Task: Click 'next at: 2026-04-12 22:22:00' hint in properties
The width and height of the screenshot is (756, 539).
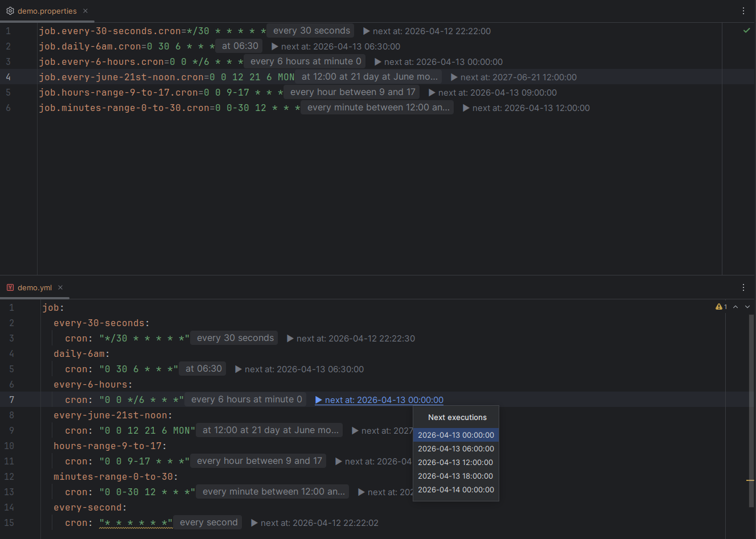Action: [x=427, y=31]
